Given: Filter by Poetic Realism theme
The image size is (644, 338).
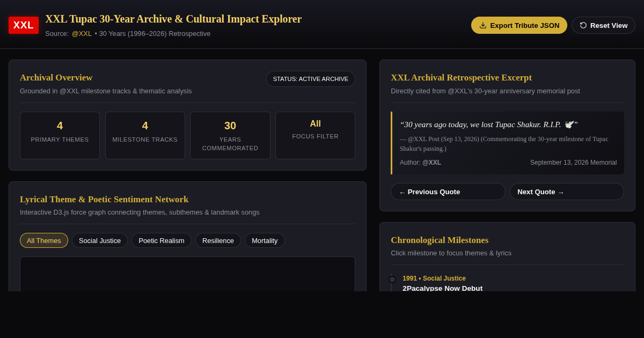Looking at the screenshot, I should pos(162,240).
